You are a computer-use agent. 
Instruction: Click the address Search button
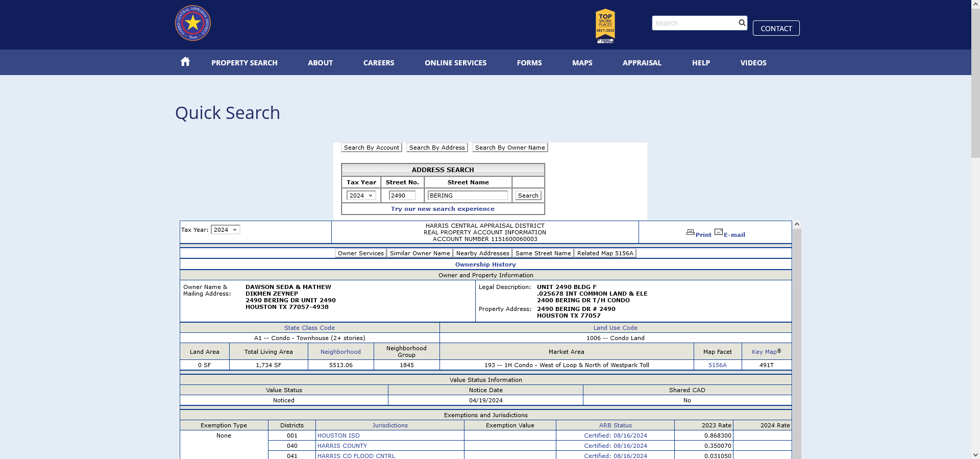(x=528, y=196)
